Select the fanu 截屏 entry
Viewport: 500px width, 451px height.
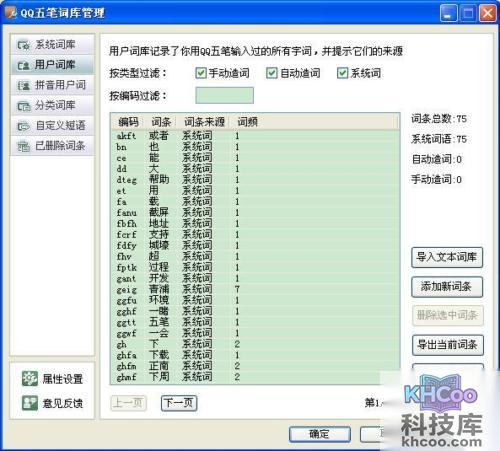click(255, 213)
